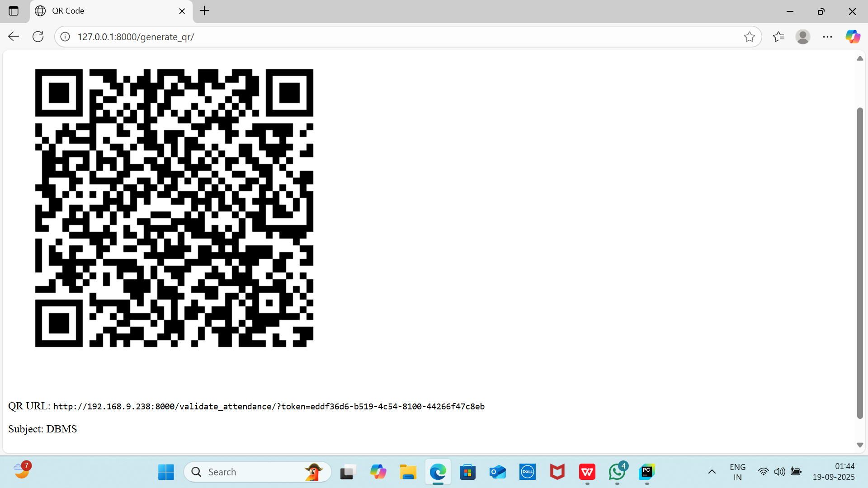View site information icon
Screen dimensions: 868x488
click(65, 37)
